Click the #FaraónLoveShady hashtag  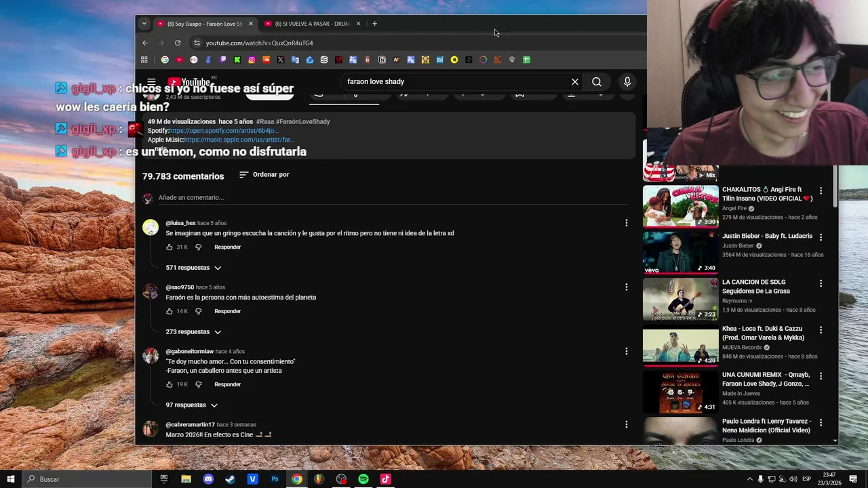(x=302, y=122)
